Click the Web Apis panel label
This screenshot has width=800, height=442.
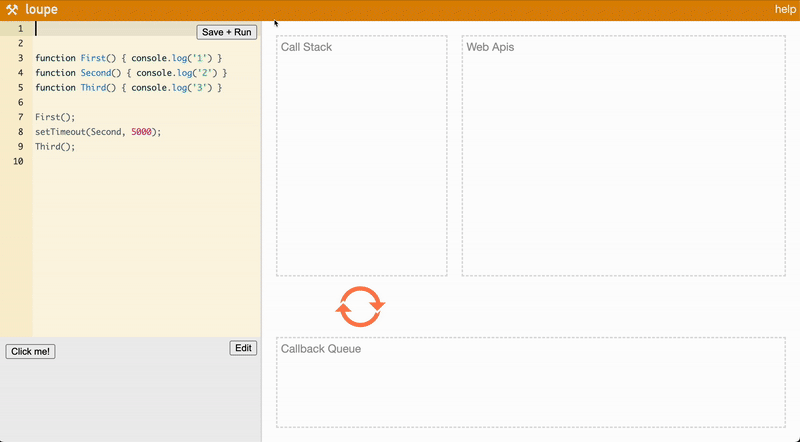pos(490,47)
